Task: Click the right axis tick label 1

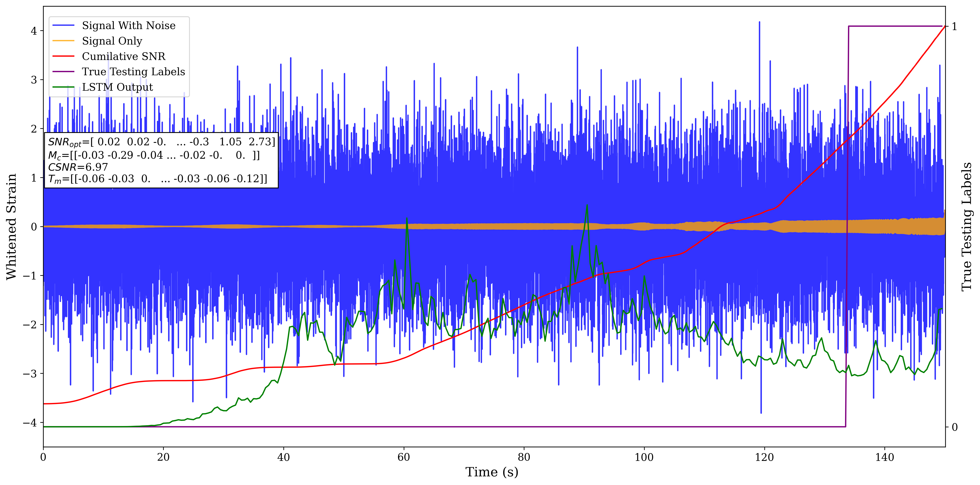Action: click(954, 27)
